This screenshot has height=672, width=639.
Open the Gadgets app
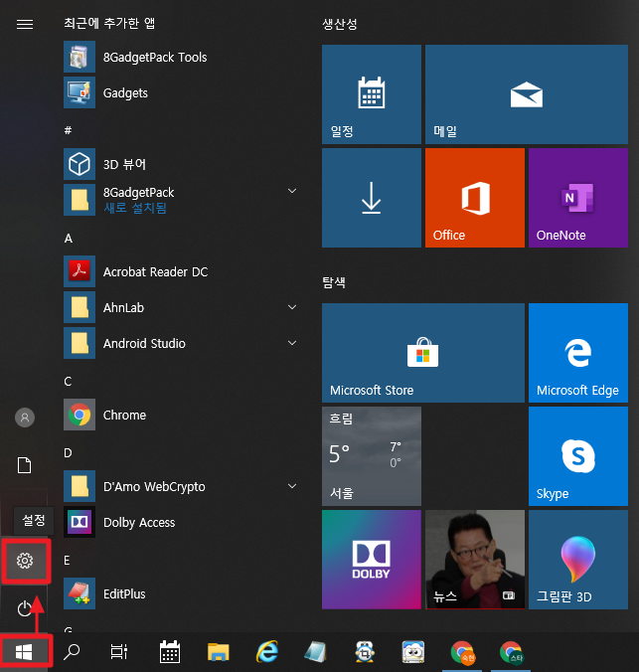point(180,93)
